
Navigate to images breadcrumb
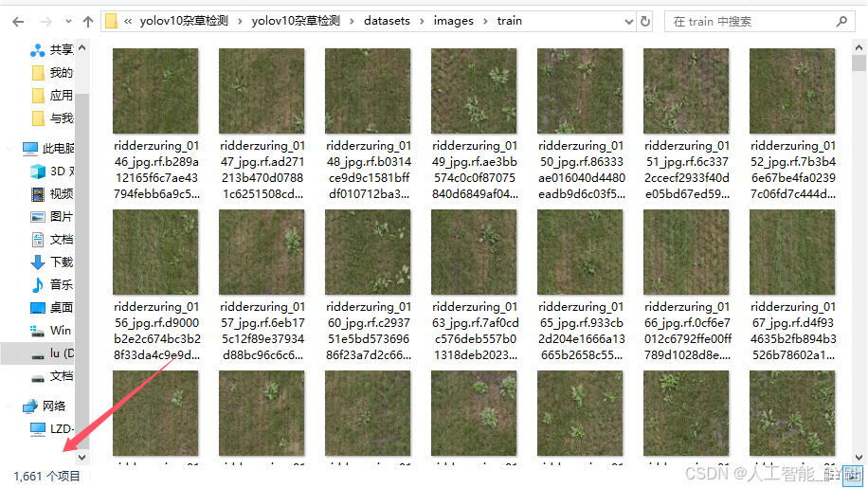pyautogui.click(x=453, y=21)
